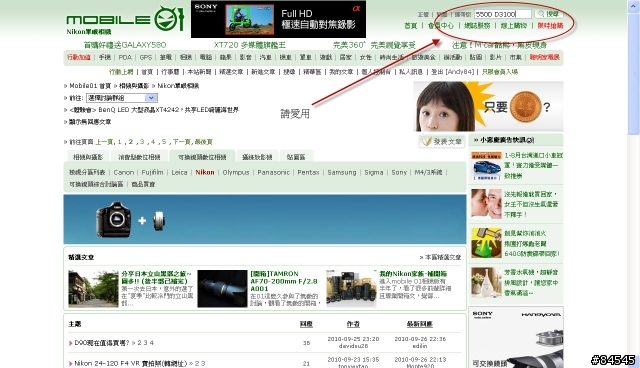Click the Mobile01 logo
The height and width of the screenshot is (368, 640).
125,19
